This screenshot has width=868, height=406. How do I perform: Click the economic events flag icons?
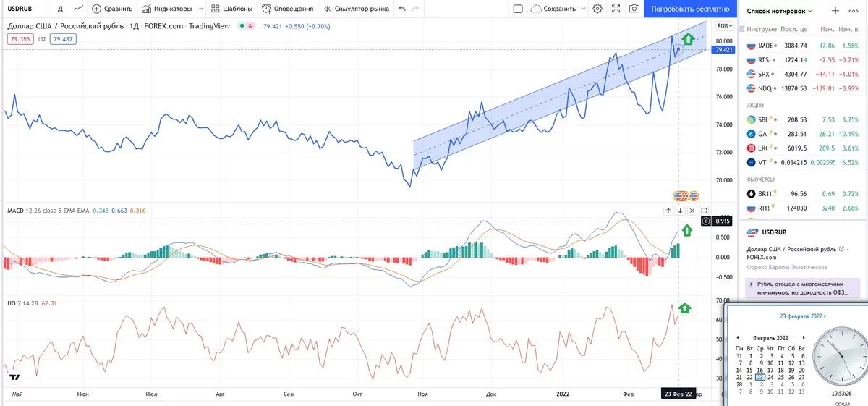click(x=686, y=195)
